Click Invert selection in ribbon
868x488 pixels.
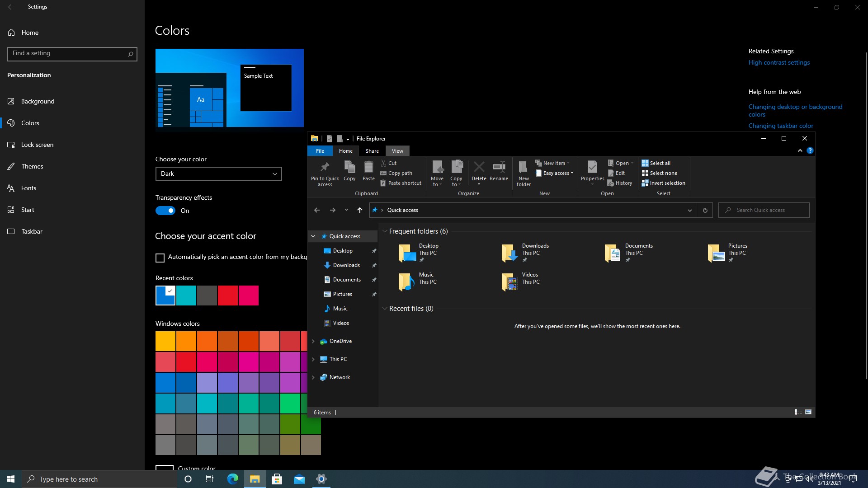tap(663, 183)
